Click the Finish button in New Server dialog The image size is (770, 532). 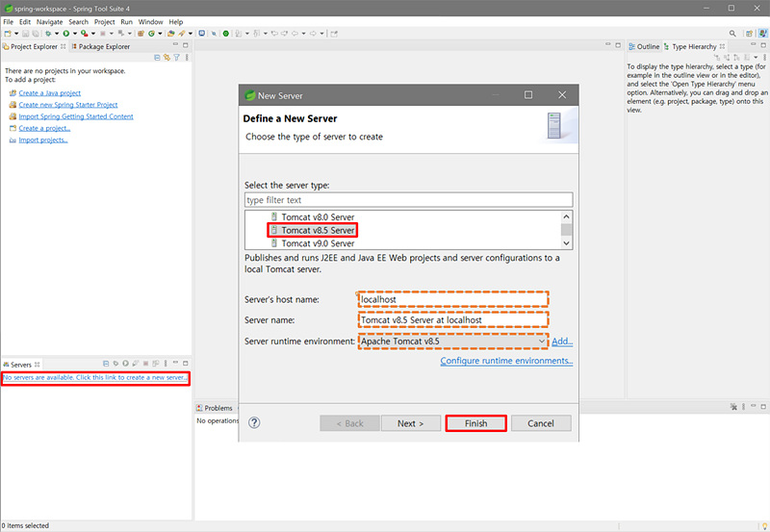[475, 423]
